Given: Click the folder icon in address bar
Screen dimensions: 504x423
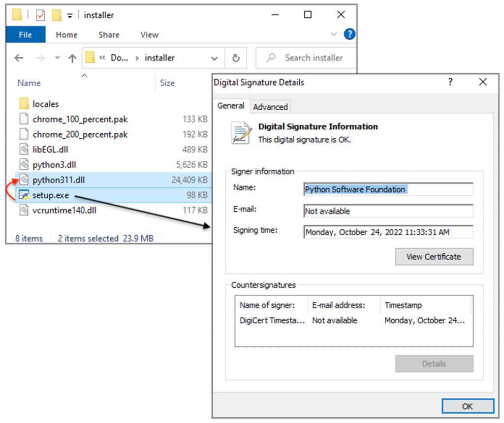Looking at the screenshot, I should [90, 58].
